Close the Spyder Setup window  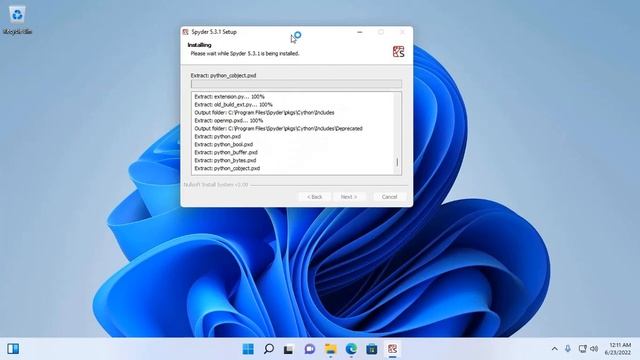(x=402, y=32)
